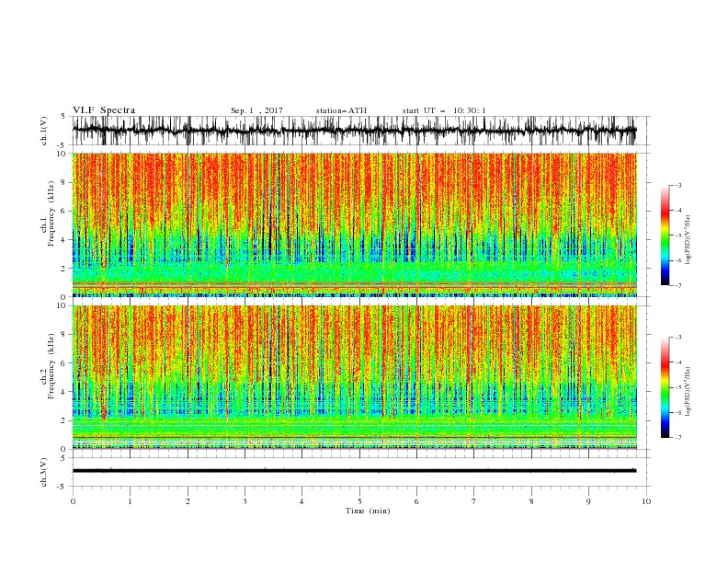Image resolution: width=728 pixels, height=563 pixels.
Task: Click the "-3" tick on the ch.1 color bar
Action: (x=677, y=185)
